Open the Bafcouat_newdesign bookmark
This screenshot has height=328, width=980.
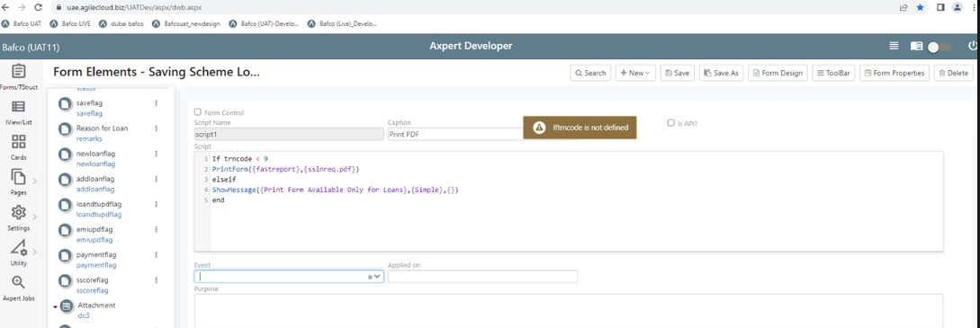(186, 23)
